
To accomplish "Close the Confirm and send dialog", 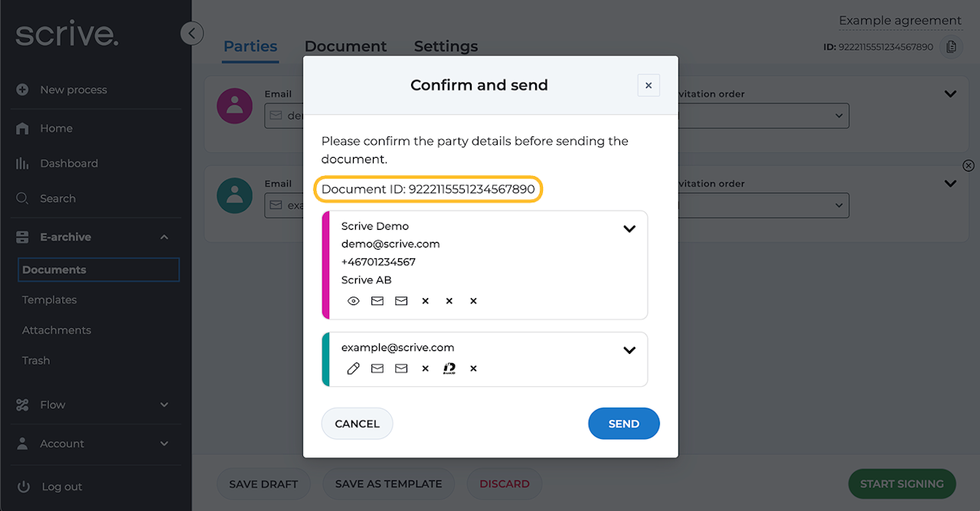I will pyautogui.click(x=648, y=85).
